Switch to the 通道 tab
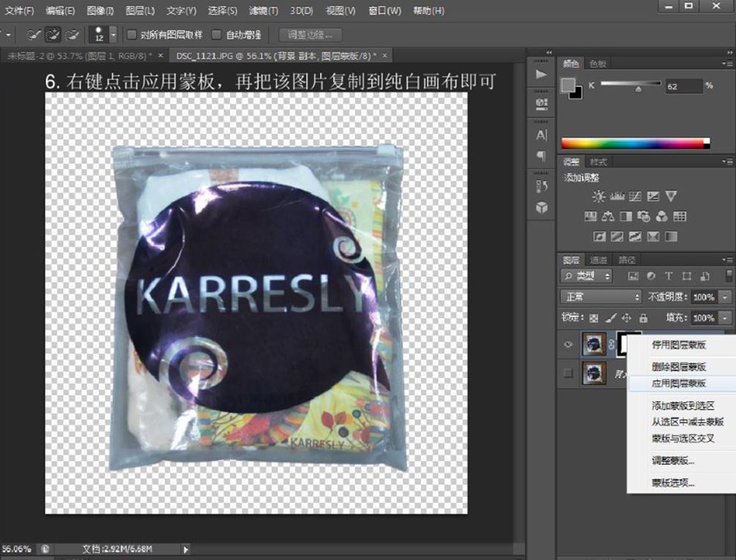The width and height of the screenshot is (736, 560). pos(598,260)
